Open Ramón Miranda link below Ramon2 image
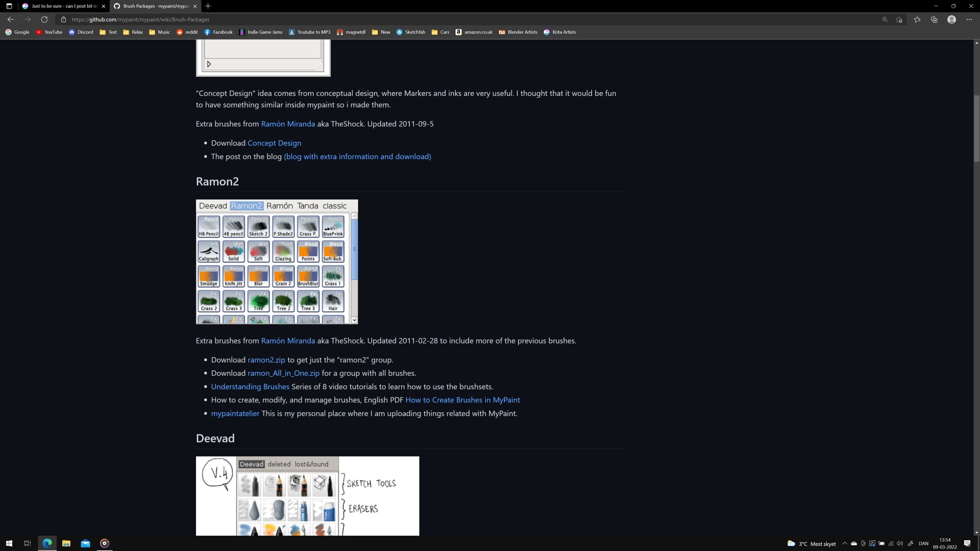Image resolution: width=980 pixels, height=551 pixels. (288, 341)
